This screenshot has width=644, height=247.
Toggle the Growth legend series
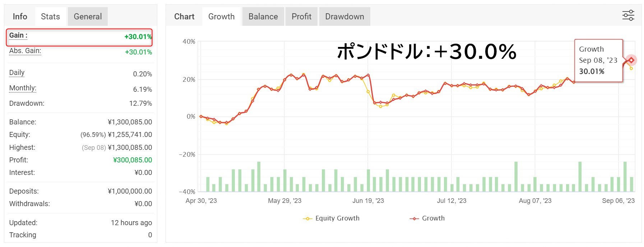coord(427,218)
